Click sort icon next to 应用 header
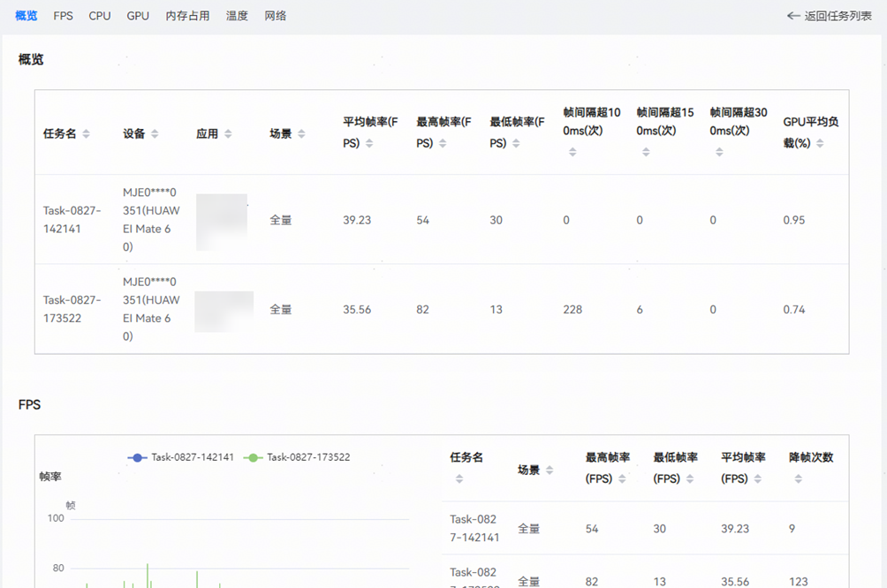887x588 pixels. (x=228, y=134)
